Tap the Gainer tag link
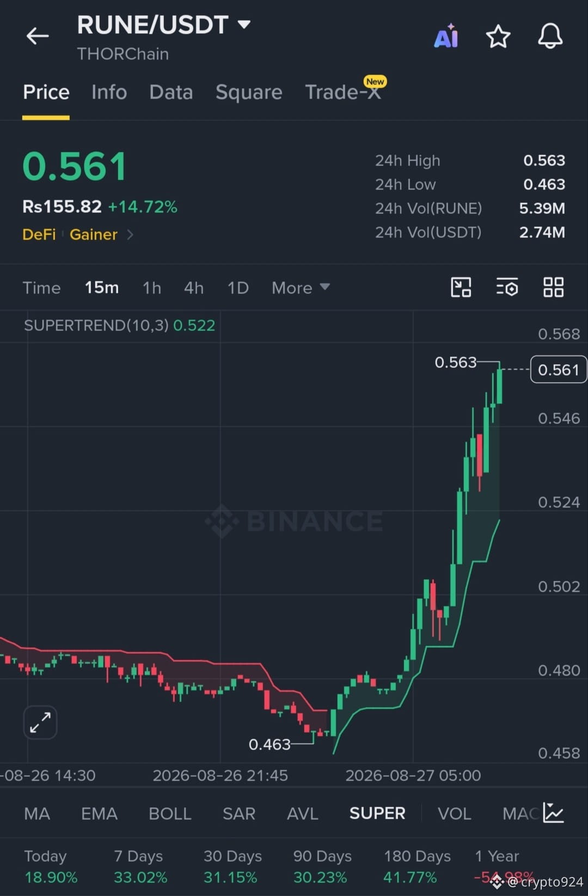The image size is (588, 896). (x=94, y=235)
